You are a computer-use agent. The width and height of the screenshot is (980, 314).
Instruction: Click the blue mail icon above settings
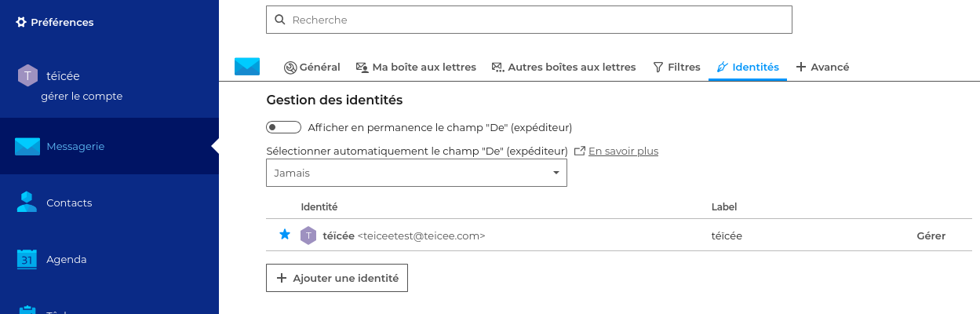click(x=247, y=67)
